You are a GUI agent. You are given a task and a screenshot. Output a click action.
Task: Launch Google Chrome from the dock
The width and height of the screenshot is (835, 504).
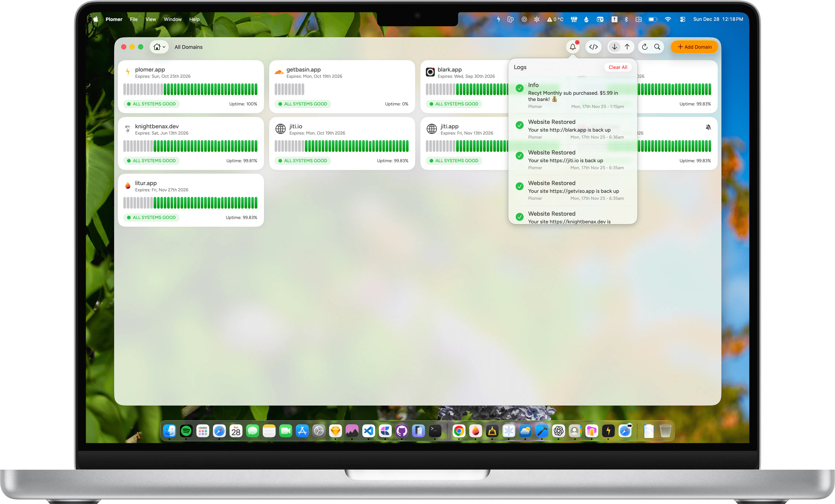[x=459, y=431]
